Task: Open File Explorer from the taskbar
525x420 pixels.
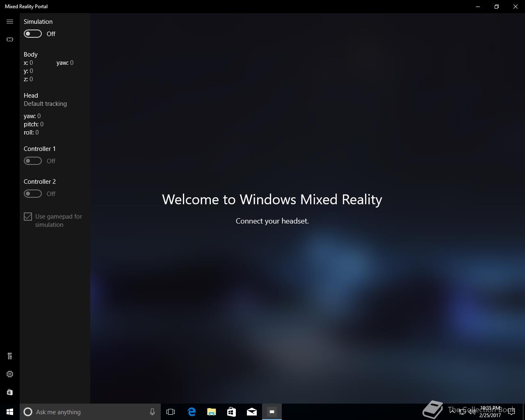Action: point(212,412)
